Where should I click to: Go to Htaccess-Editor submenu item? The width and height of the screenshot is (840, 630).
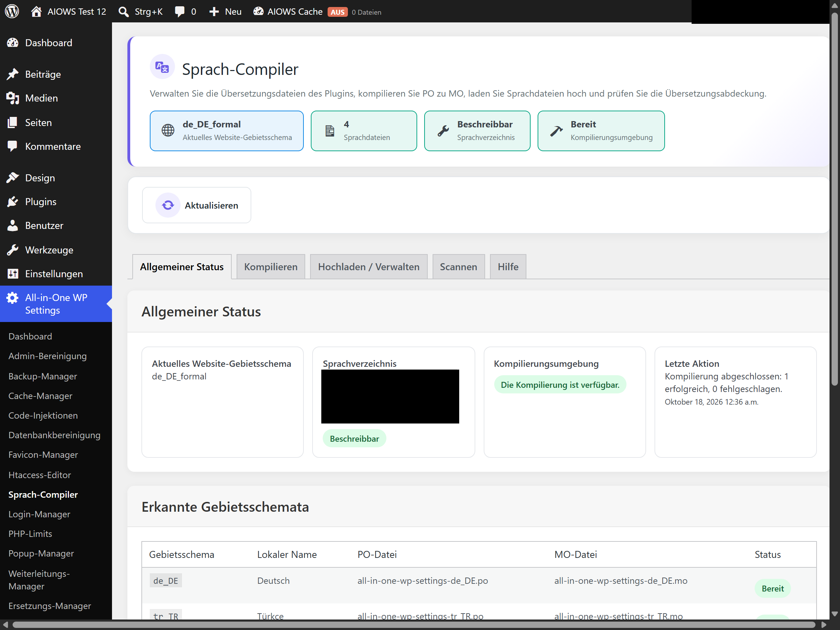coord(40,475)
